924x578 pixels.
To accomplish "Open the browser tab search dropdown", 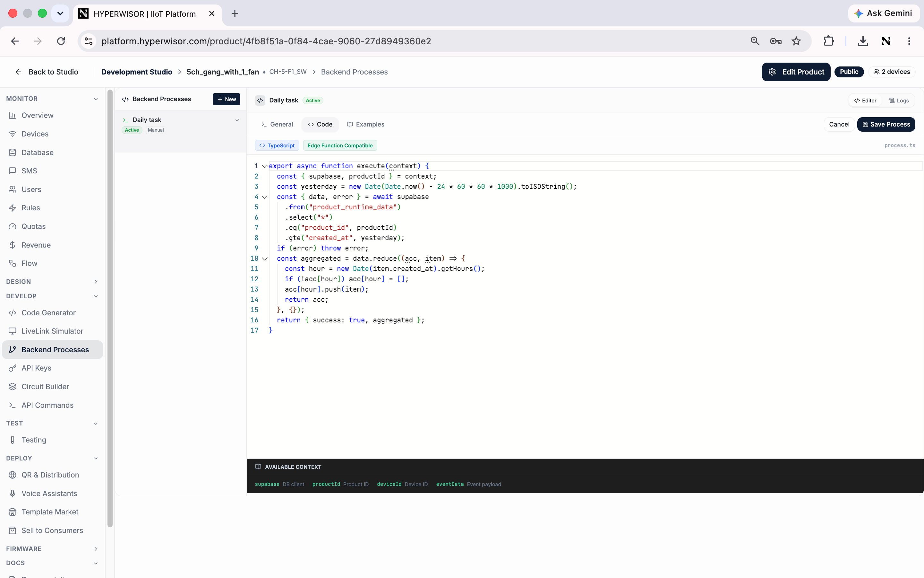I will [60, 13].
